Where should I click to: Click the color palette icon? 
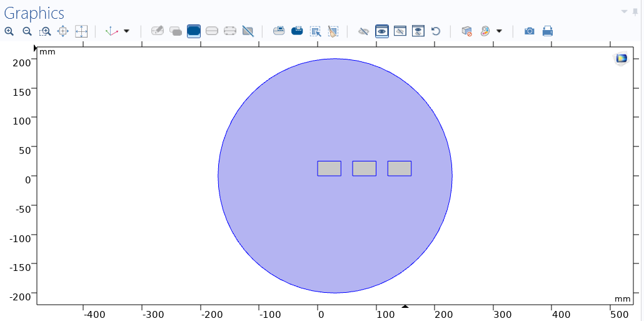(x=485, y=31)
